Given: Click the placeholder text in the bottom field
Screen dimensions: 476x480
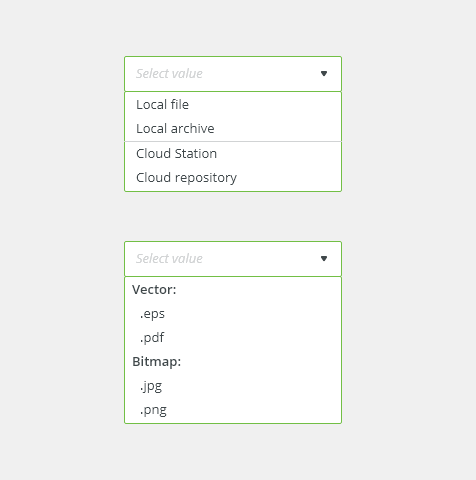Looking at the screenshot, I should coord(169,259).
